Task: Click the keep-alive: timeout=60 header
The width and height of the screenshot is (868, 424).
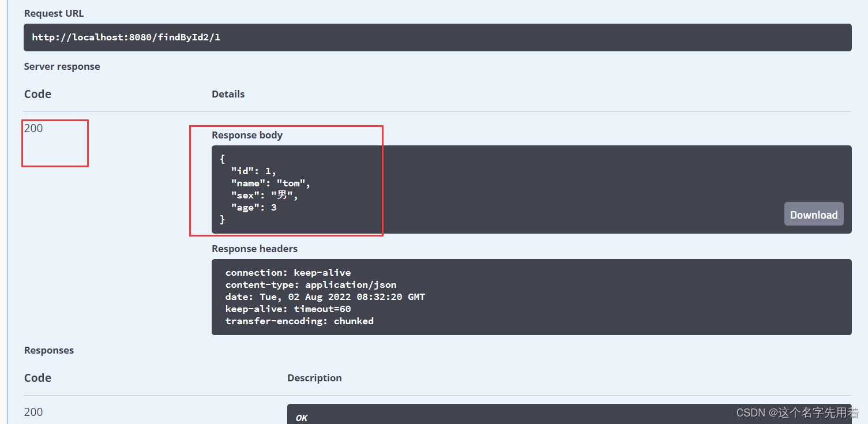Action: 288,309
